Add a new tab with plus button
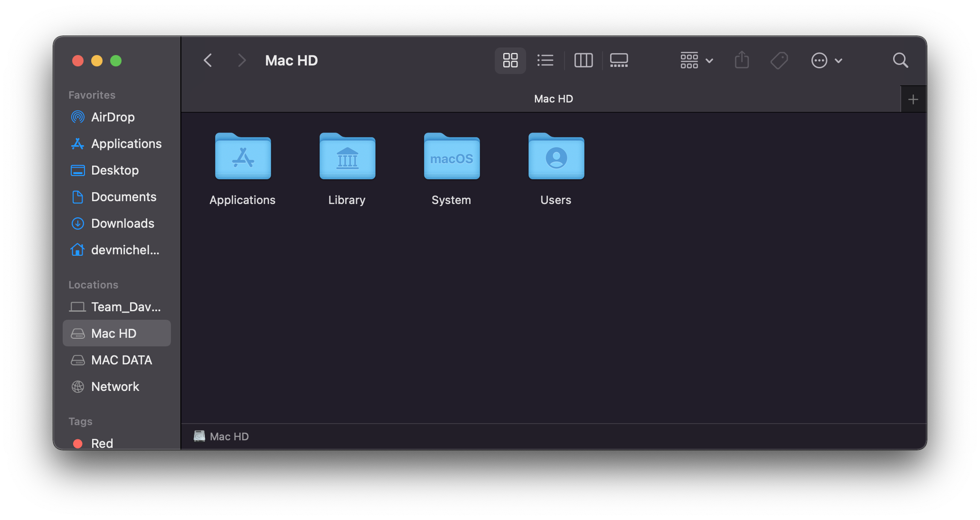Viewport: 980px width, 520px height. coord(913,99)
